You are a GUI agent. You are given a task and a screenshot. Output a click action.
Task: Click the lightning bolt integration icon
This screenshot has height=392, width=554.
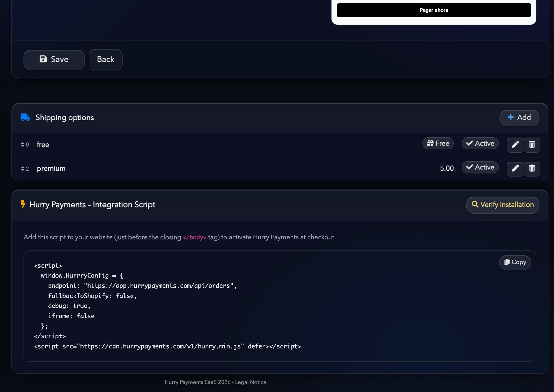point(23,204)
